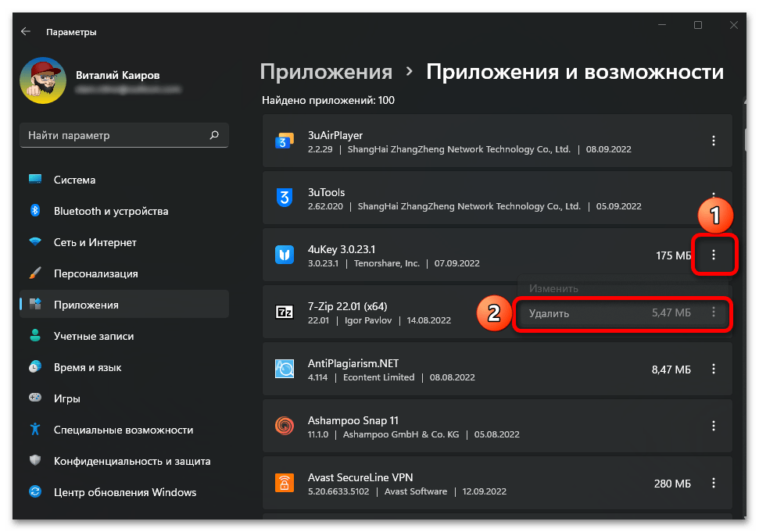
Task: Click the 3uTools app icon
Action: tap(285, 198)
